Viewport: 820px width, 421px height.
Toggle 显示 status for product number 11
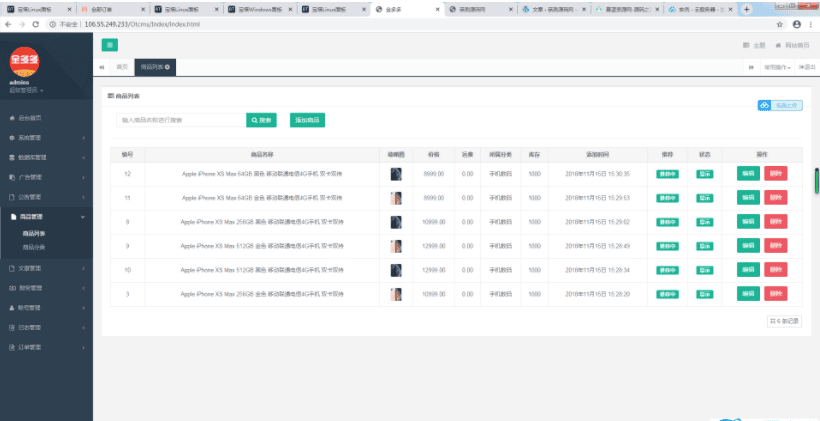pos(704,198)
